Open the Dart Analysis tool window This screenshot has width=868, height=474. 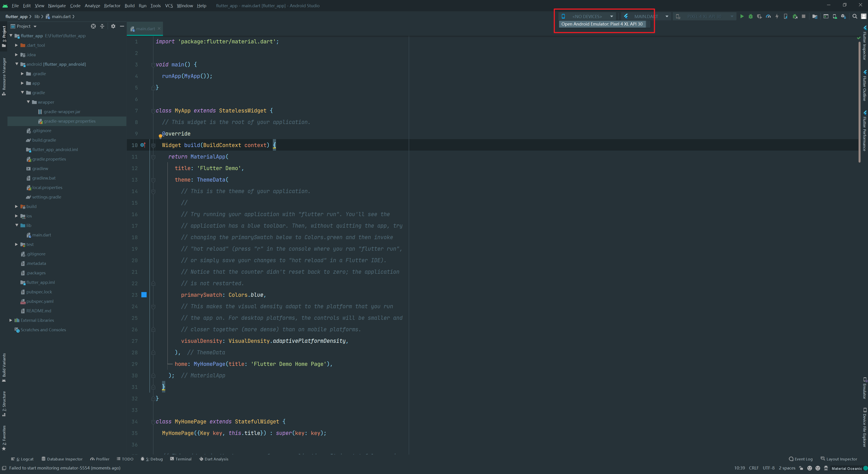(214, 459)
